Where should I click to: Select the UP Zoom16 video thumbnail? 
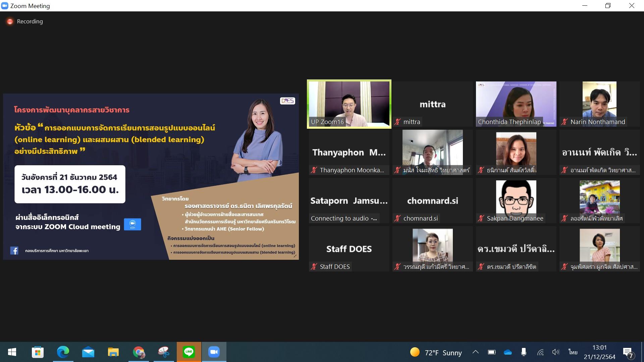point(349,104)
